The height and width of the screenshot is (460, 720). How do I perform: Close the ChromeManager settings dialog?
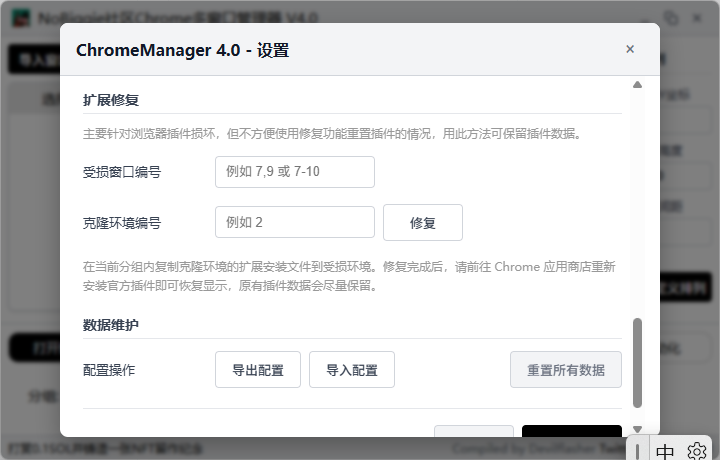(x=630, y=49)
